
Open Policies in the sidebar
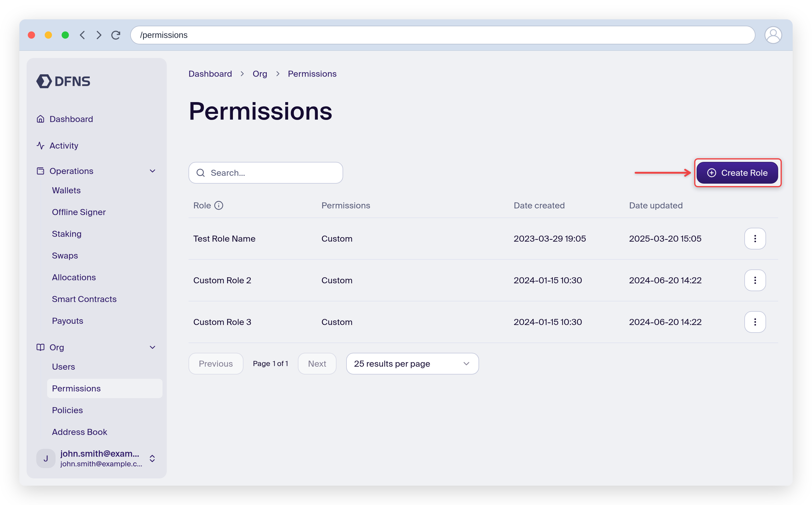pos(67,410)
